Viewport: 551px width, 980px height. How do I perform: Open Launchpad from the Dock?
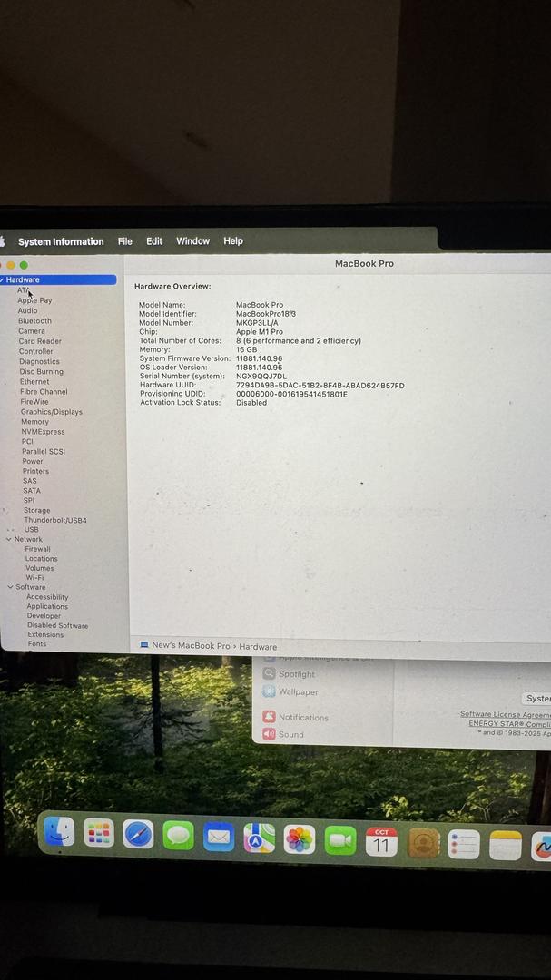(99, 833)
